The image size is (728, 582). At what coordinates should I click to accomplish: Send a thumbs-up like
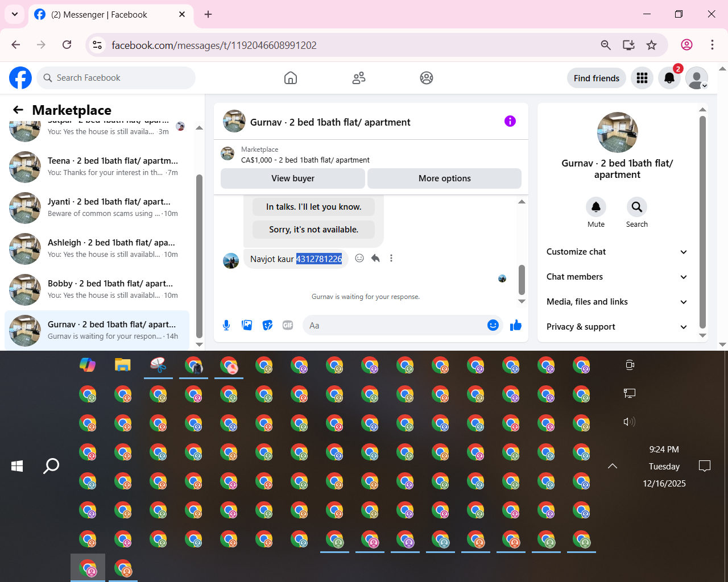(x=516, y=325)
